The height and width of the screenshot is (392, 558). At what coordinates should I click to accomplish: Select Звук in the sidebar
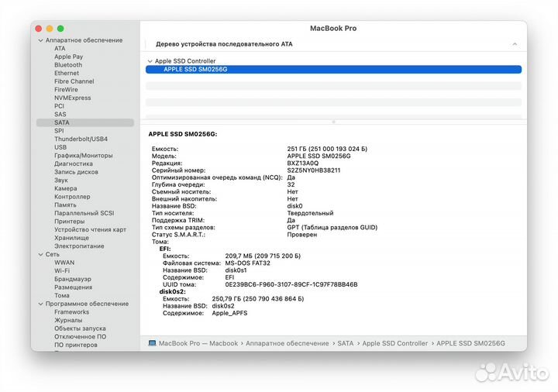(x=61, y=181)
